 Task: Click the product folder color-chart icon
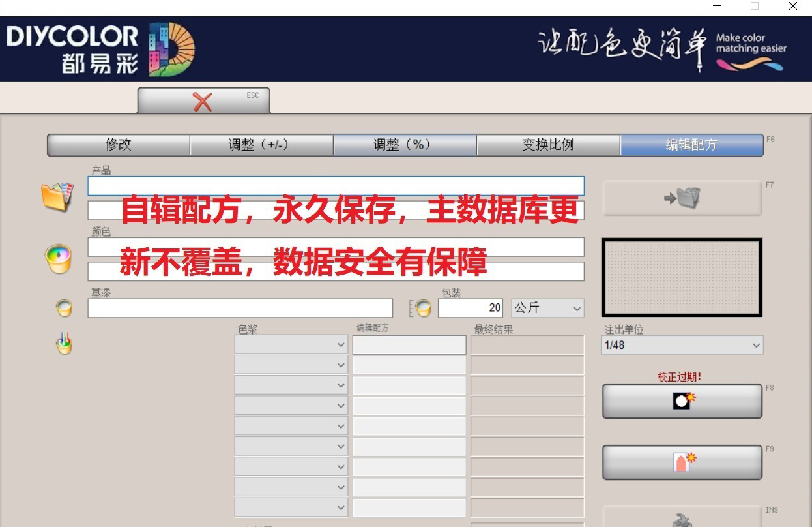click(x=57, y=197)
